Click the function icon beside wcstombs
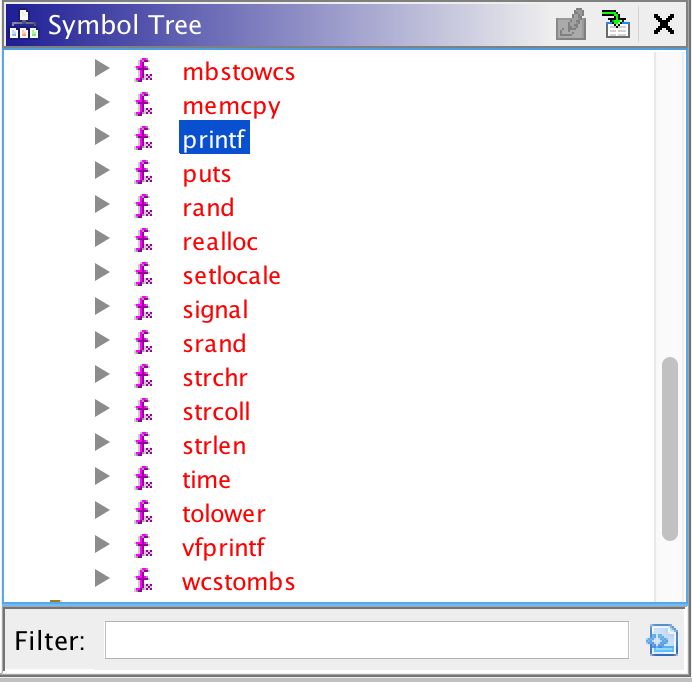The image size is (692, 682). 144,582
